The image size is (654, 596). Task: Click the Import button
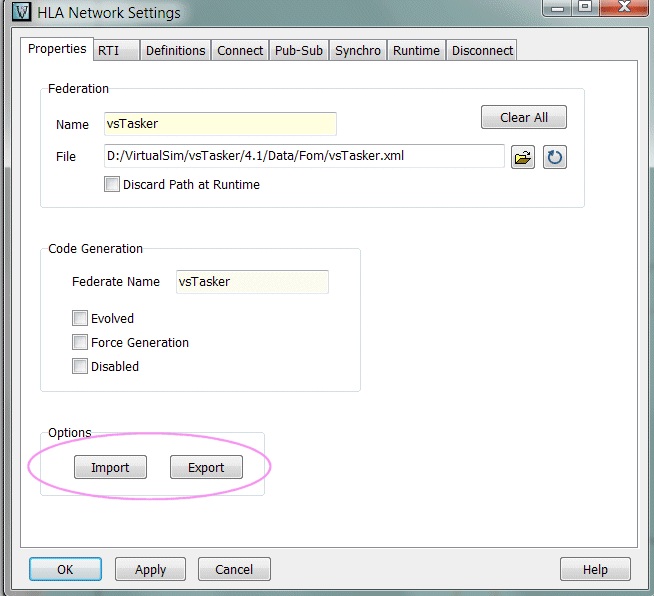(x=110, y=468)
